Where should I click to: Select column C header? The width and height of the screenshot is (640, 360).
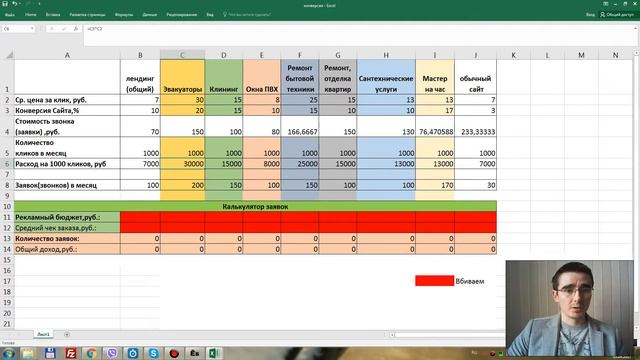182,55
